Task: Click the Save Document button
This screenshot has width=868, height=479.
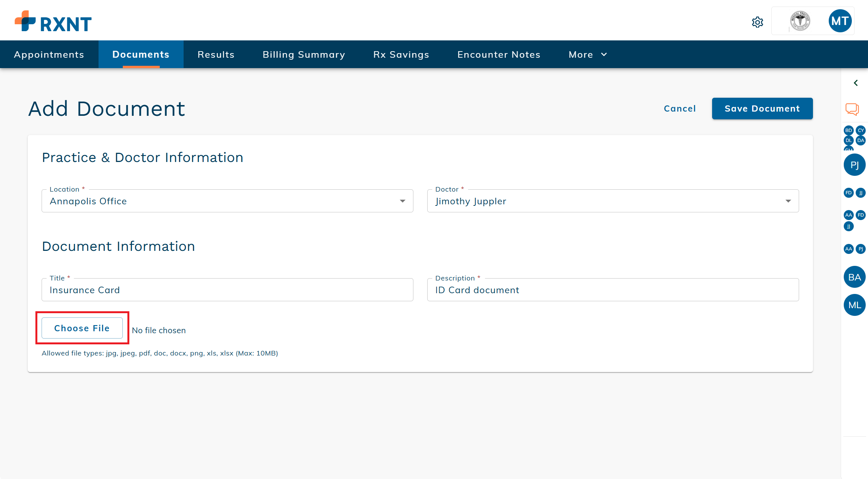Action: (x=762, y=108)
